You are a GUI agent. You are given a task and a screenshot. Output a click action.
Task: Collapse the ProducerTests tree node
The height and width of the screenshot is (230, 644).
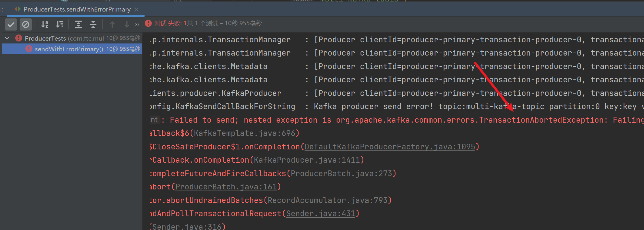tap(7, 38)
